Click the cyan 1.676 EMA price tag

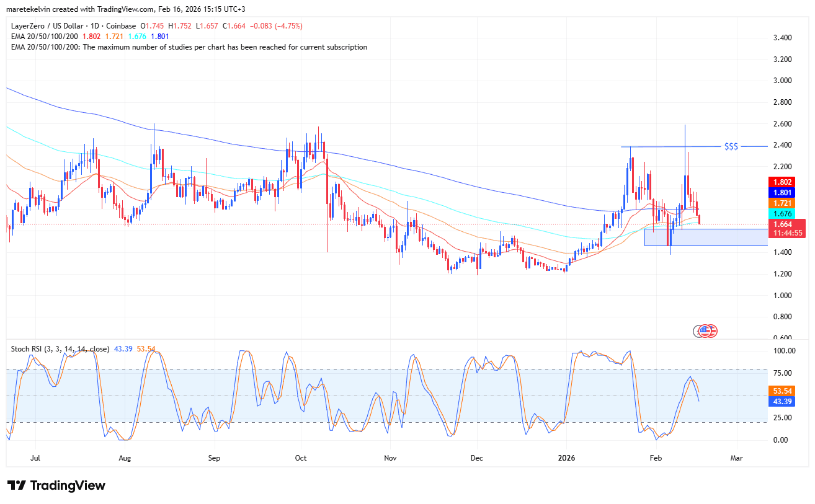(x=782, y=213)
